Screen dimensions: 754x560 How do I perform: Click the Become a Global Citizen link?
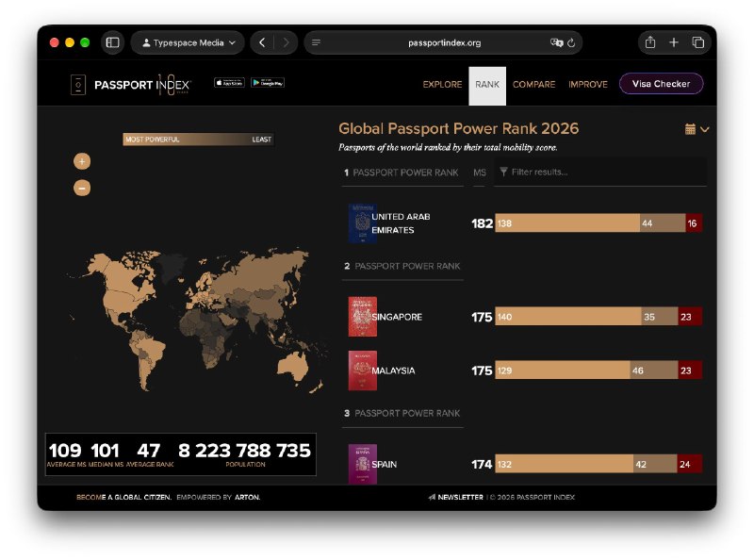point(124,497)
